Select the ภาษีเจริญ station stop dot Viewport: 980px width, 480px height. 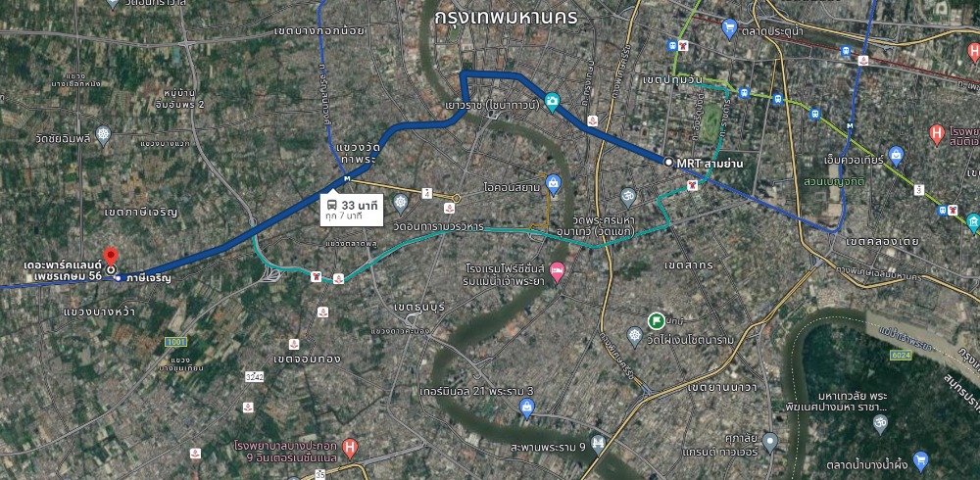119,277
